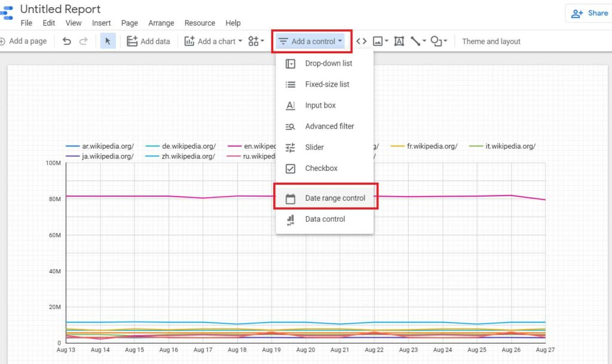Click the Undo arrow icon
The width and height of the screenshot is (612, 364).
[67, 41]
